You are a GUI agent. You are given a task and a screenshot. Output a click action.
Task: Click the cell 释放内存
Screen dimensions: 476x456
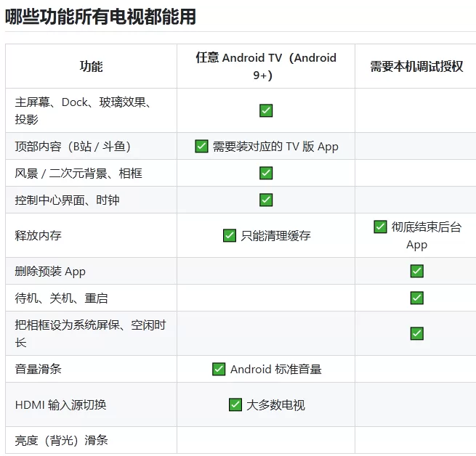(x=91, y=235)
